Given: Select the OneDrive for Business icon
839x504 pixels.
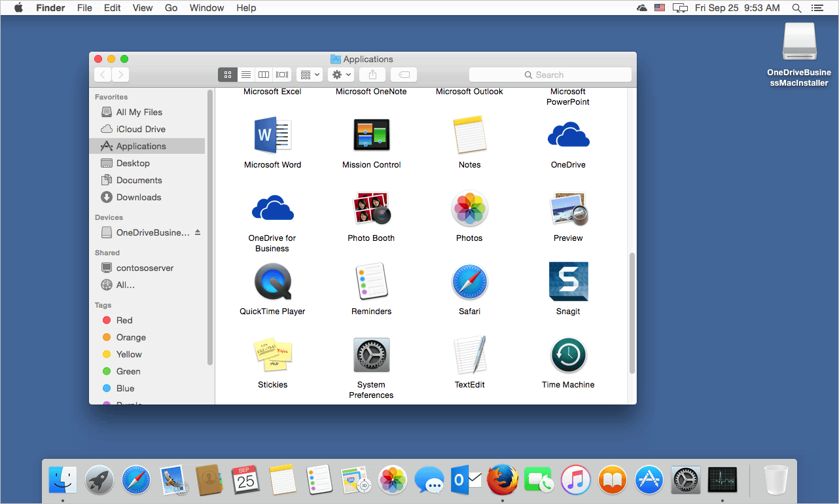Looking at the screenshot, I should 272,208.
